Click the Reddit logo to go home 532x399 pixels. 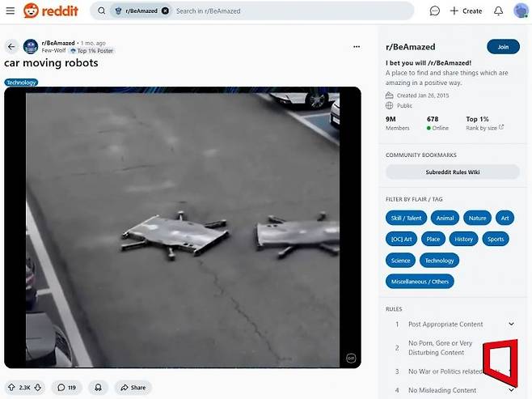click(51, 11)
